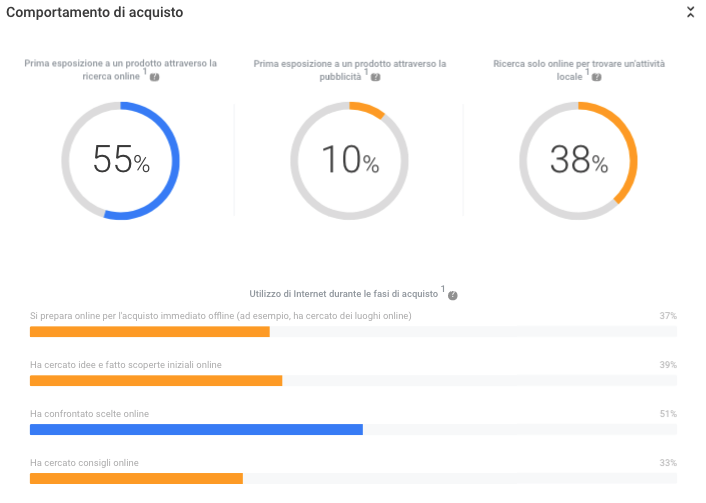The image size is (706, 503).
Task: Select the orange 37% progress bar
Action: (150, 331)
